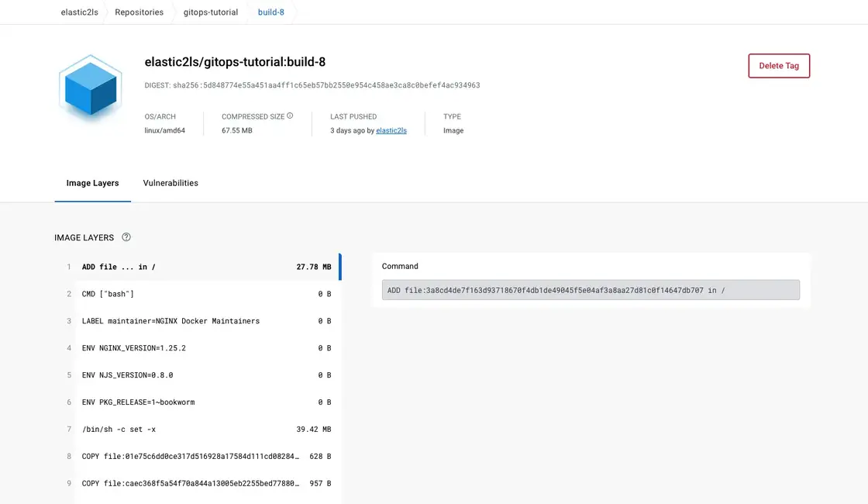Choose the LABEL maintainer layer row

coord(206,321)
